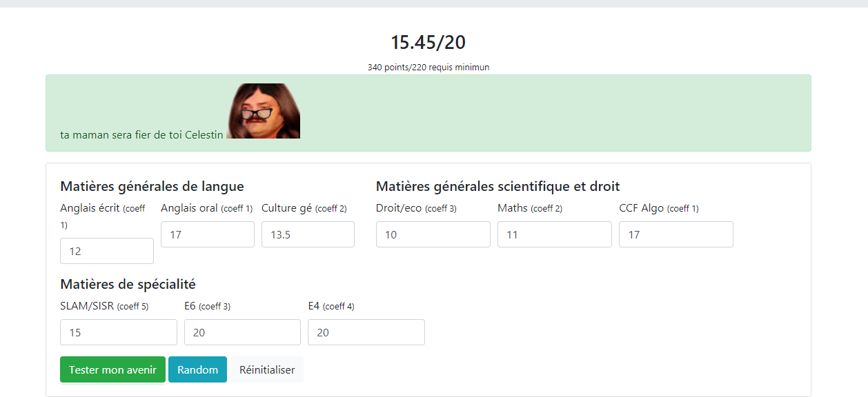The height and width of the screenshot is (397, 868).
Task: Focus the Anglais écrit grade field
Action: tap(107, 251)
